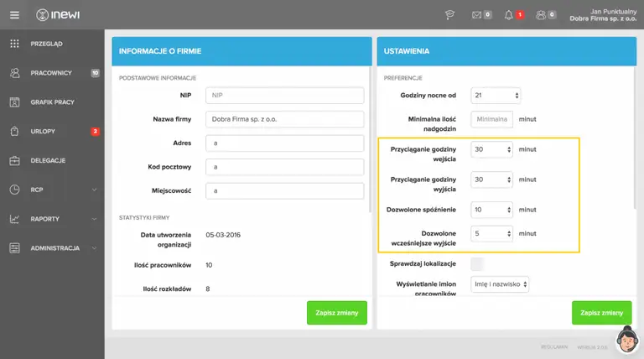Open Delegacje in the sidebar
This screenshot has height=359, width=644.
click(49, 160)
